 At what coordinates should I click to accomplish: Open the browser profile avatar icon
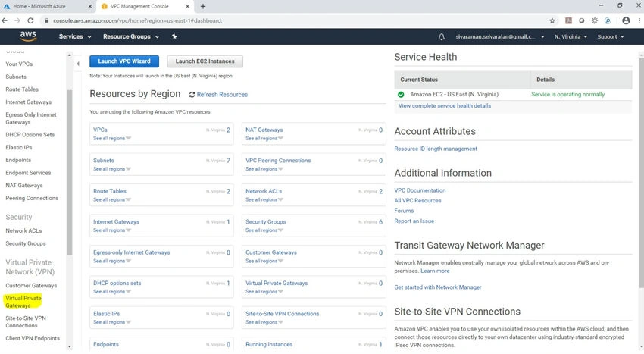point(626,20)
